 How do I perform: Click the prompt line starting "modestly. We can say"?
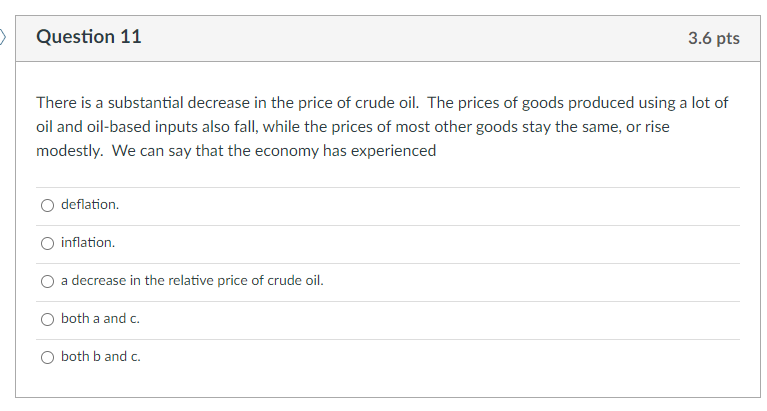tap(236, 151)
